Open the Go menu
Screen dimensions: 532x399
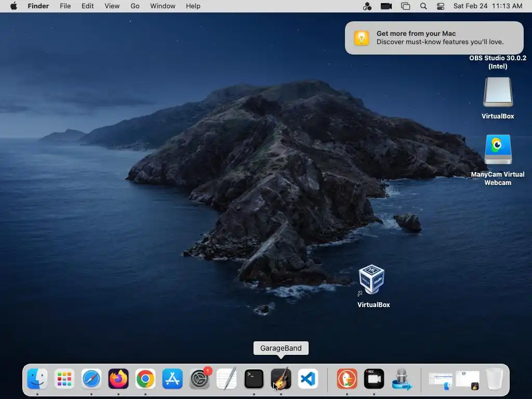click(135, 6)
